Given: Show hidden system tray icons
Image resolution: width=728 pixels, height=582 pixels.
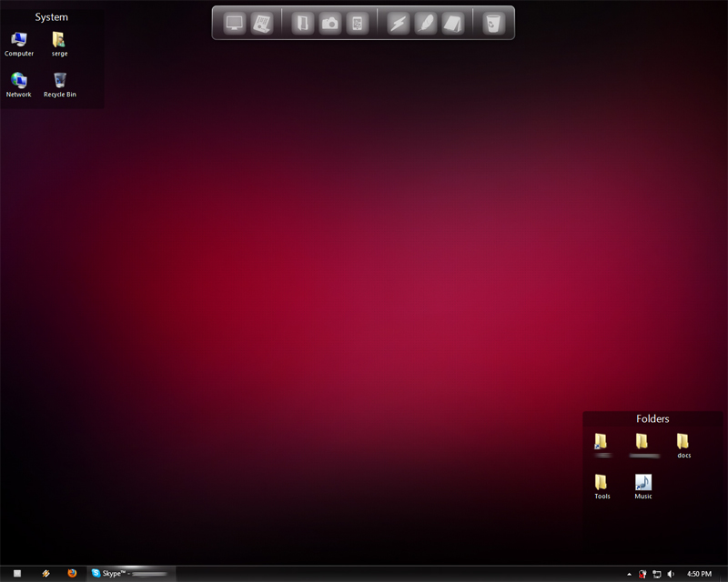Looking at the screenshot, I should click(x=629, y=574).
